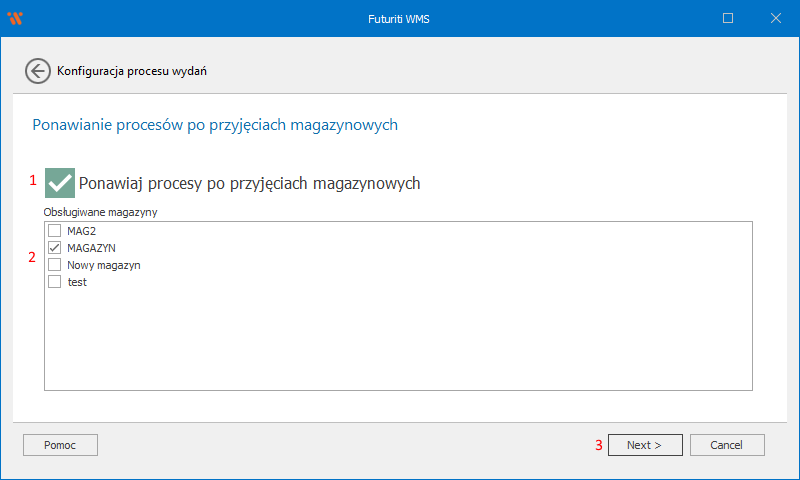Enable the MAG2 warehouse checkbox
800x480 pixels.
(x=55, y=231)
